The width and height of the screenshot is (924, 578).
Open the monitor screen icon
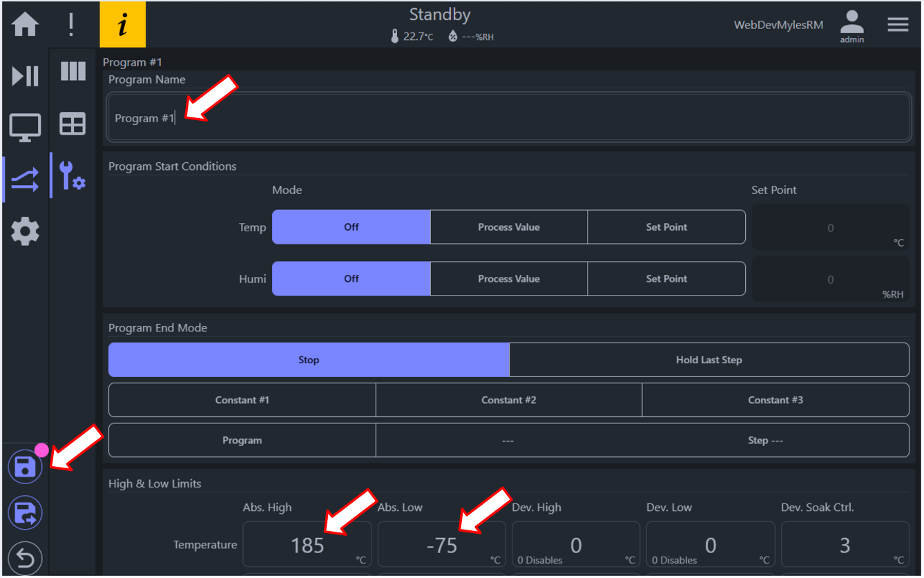coord(25,128)
